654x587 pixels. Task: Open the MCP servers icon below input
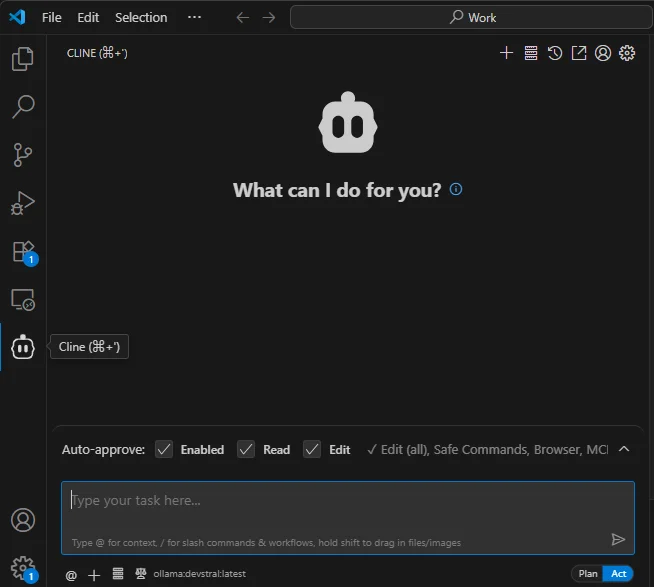[118, 574]
